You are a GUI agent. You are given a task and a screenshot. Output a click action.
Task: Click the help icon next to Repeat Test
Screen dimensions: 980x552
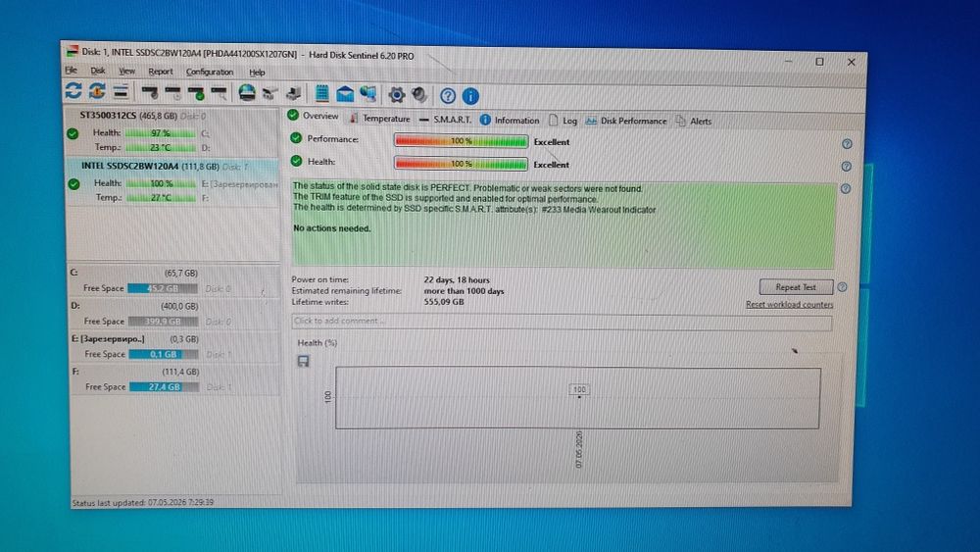point(842,287)
